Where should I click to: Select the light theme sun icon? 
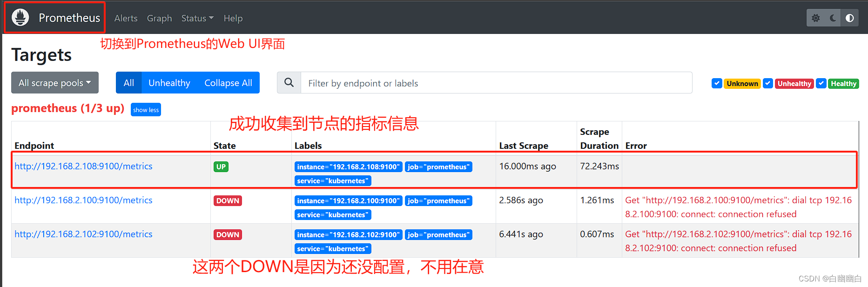[x=815, y=18]
